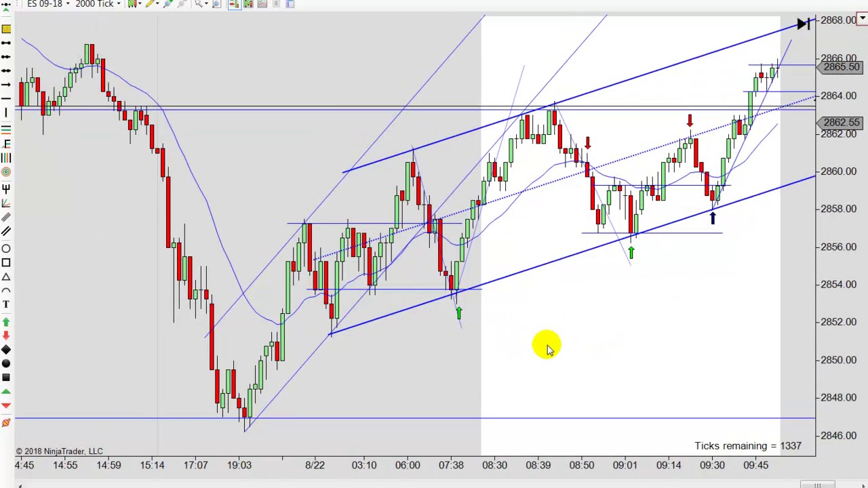
Task: Open the Data Series candlestick icon
Action: click(x=248, y=4)
